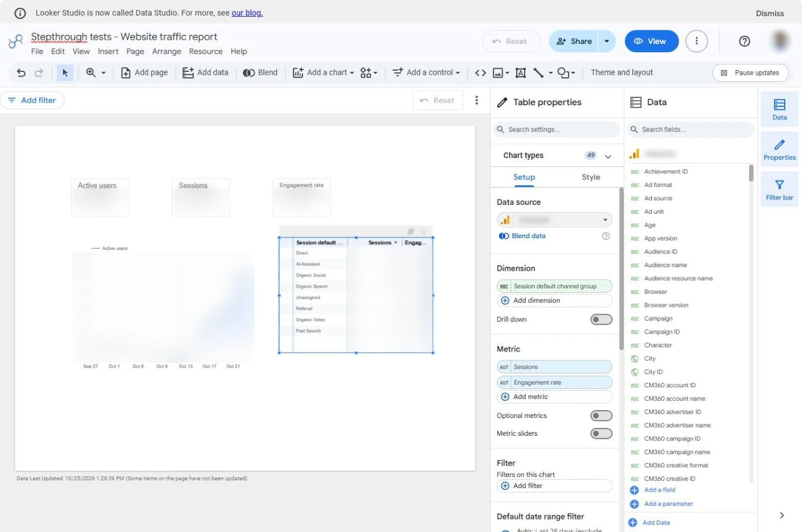Click the Search settings field
This screenshot has width=802, height=532.
[557, 129]
